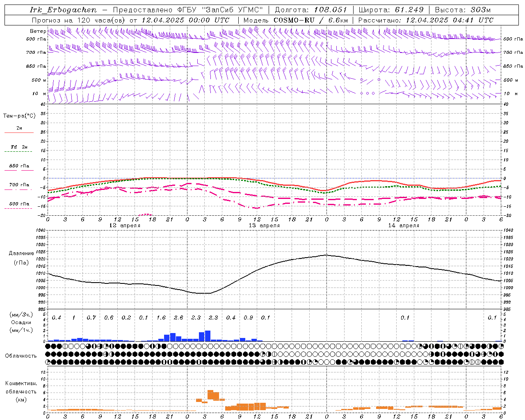This screenshot has height=420, width=525.
Task: Click the date label 14 апреля
Action: [404, 226]
